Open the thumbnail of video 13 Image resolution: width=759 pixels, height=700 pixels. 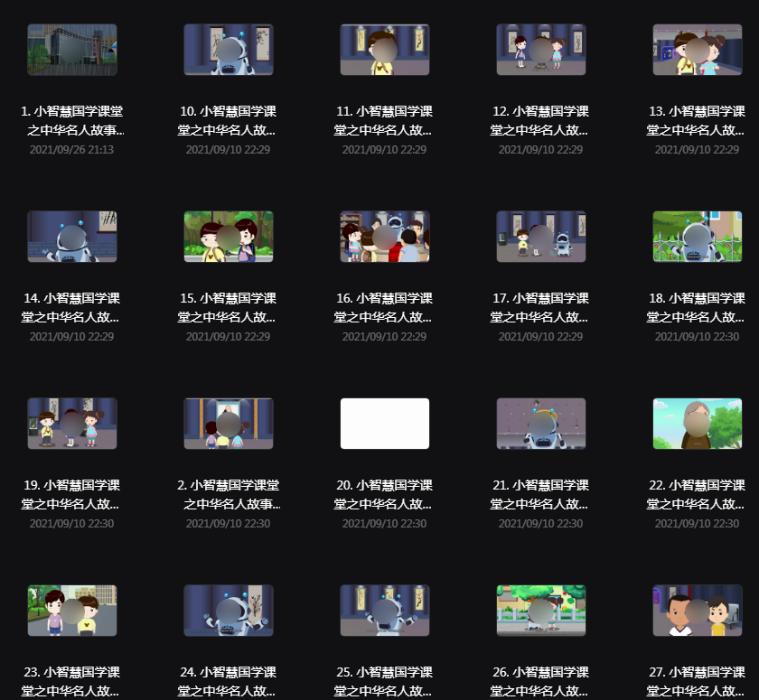[x=698, y=50]
